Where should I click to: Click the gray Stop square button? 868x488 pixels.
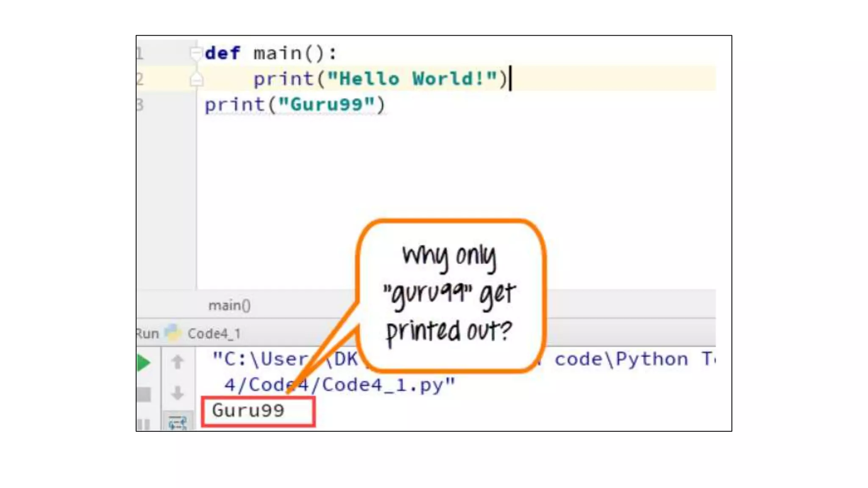click(x=144, y=394)
